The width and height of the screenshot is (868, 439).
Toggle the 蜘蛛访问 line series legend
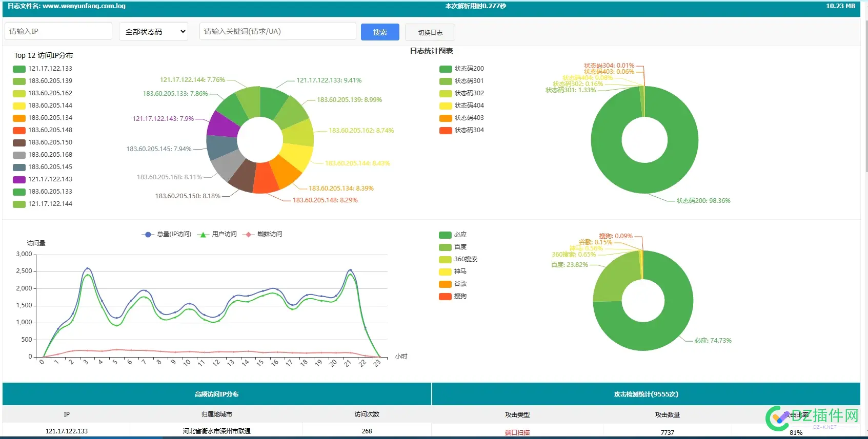click(x=263, y=234)
